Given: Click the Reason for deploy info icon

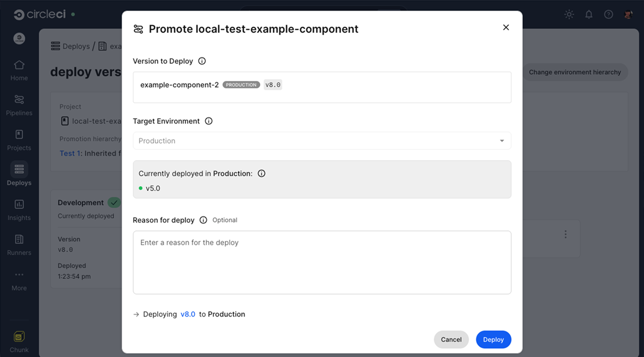Looking at the screenshot, I should (x=203, y=220).
